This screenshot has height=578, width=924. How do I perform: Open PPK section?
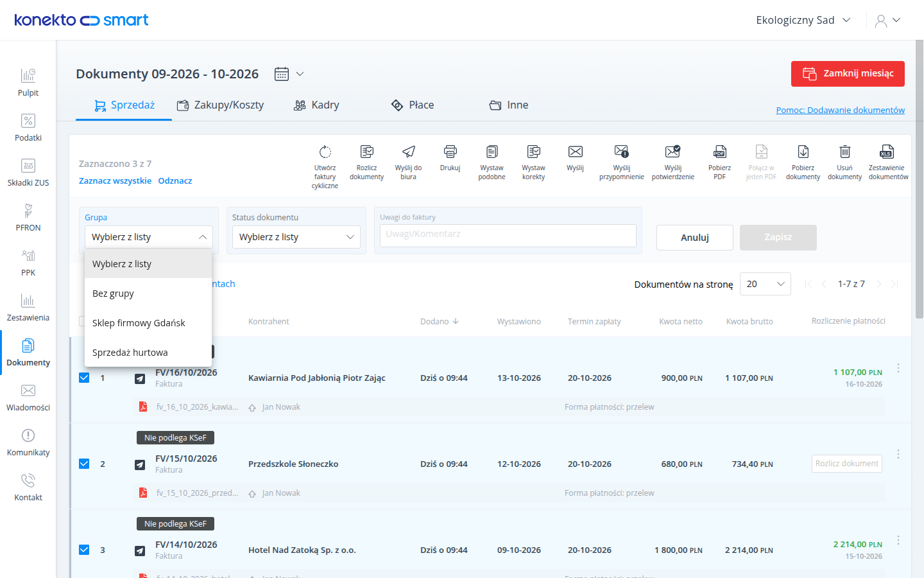pos(28,263)
